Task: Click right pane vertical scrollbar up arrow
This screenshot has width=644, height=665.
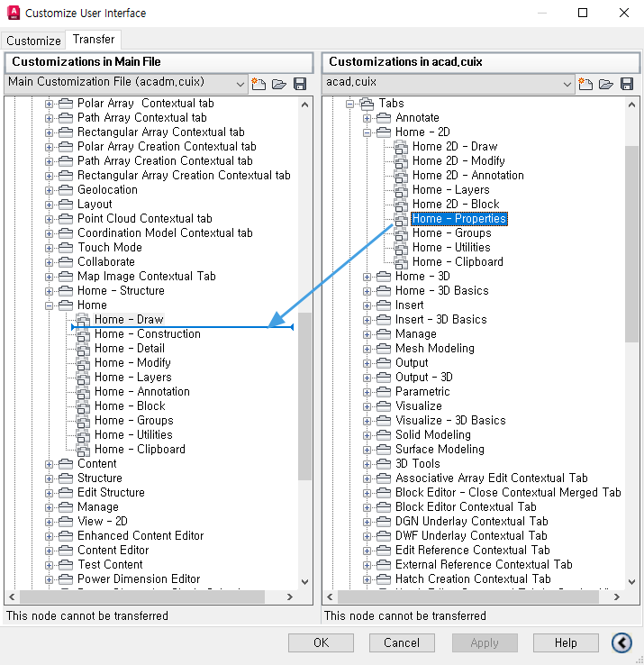Action: (631, 105)
